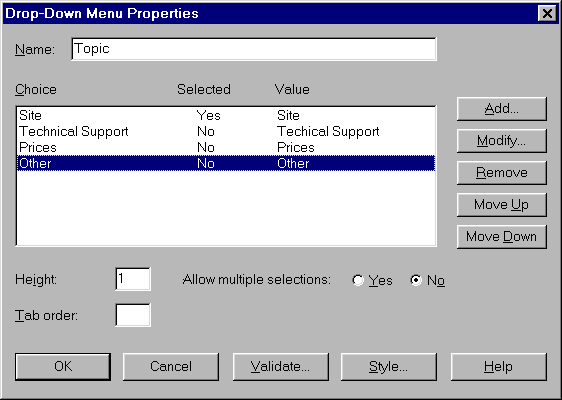562x400 pixels.
Task: Select the Technical Support list row
Action: 226,132
